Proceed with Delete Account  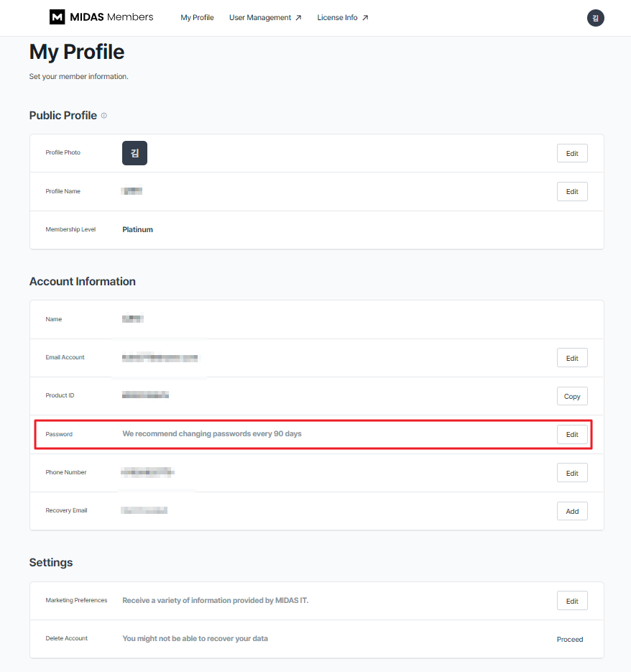(570, 639)
